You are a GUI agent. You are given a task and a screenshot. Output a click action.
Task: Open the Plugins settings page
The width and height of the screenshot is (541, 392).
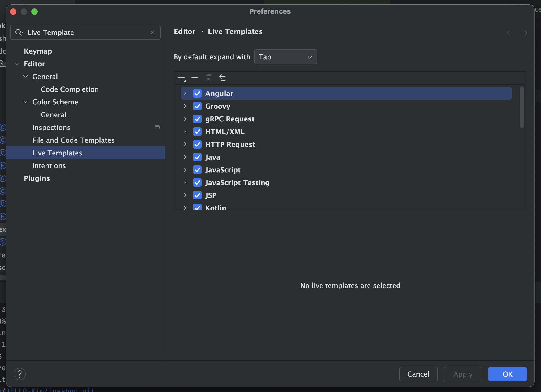pos(37,178)
